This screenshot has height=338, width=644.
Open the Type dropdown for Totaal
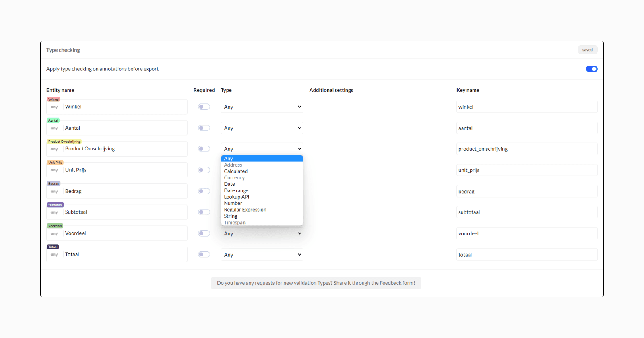262,255
